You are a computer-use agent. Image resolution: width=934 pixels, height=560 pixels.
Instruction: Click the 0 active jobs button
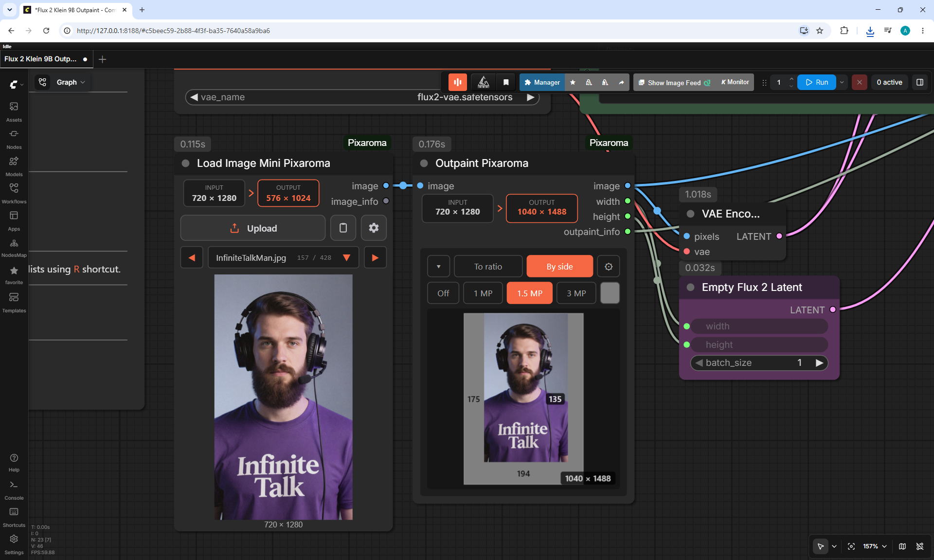click(889, 82)
